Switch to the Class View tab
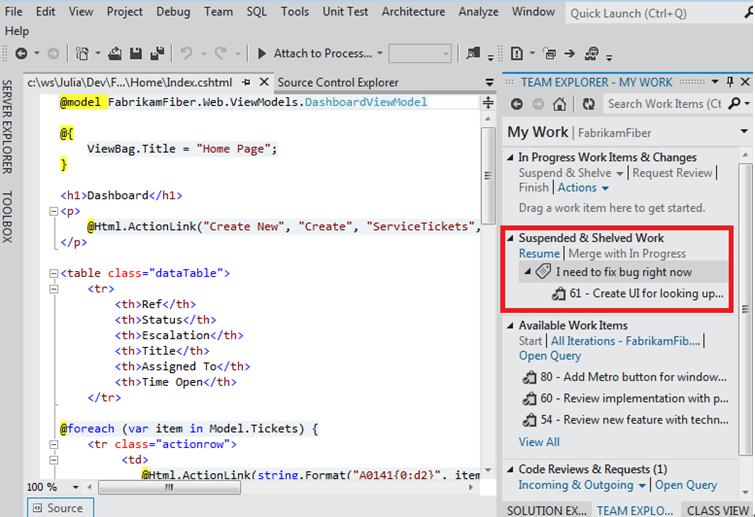Viewport: 755px width, 517px height. pyautogui.click(x=717, y=510)
